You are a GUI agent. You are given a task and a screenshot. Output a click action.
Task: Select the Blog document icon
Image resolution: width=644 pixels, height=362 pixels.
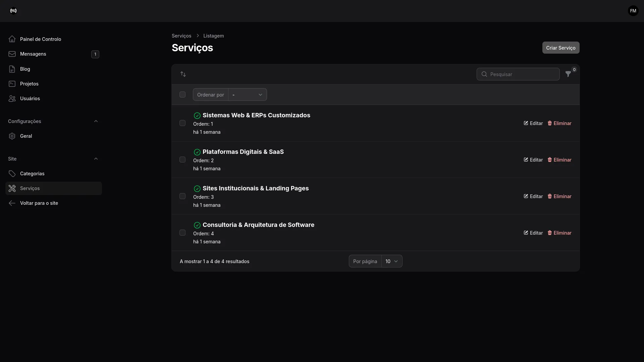click(12, 69)
